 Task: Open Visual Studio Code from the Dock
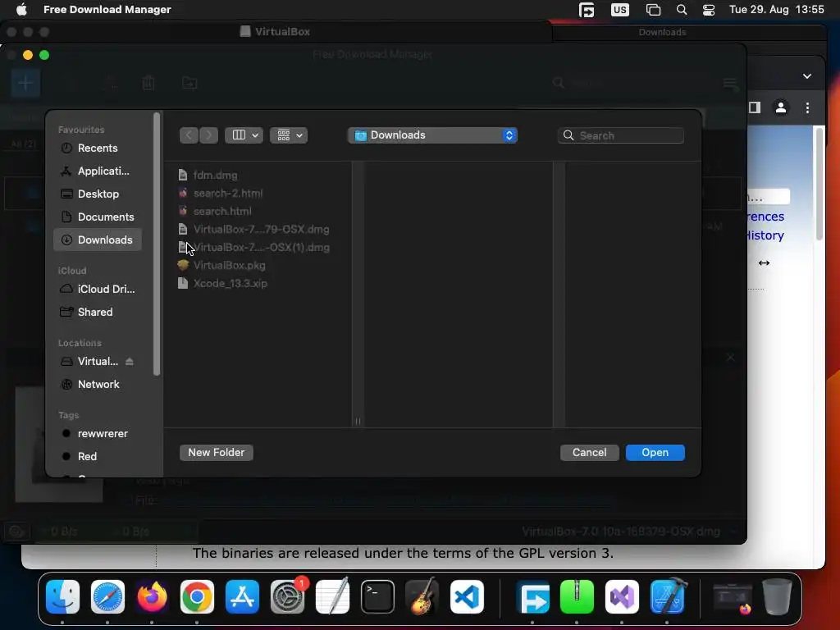[x=467, y=597]
